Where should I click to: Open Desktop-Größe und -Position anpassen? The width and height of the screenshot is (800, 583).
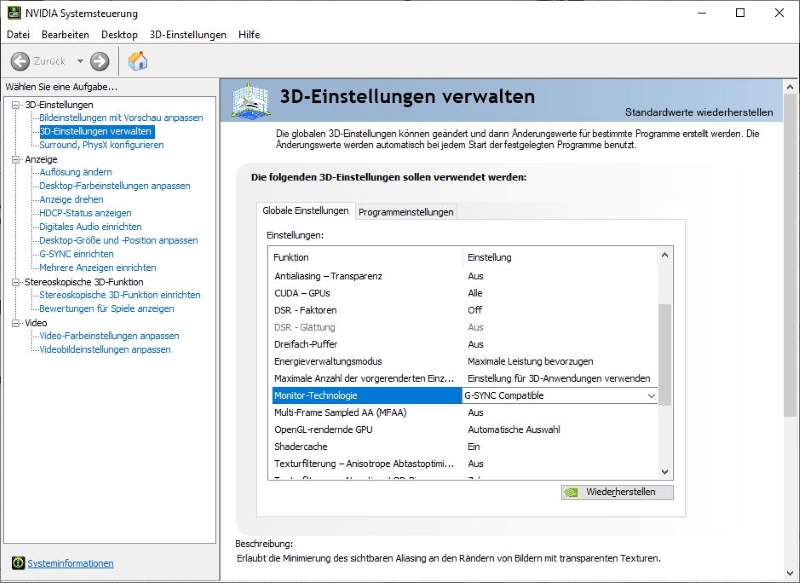118,241
